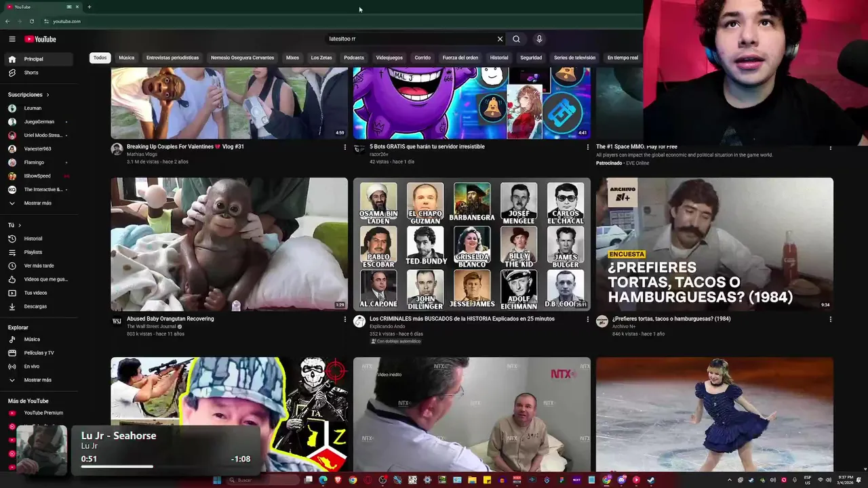Click the Windows taskbar search box
Viewport: 868px width, 488px height.
[262, 480]
